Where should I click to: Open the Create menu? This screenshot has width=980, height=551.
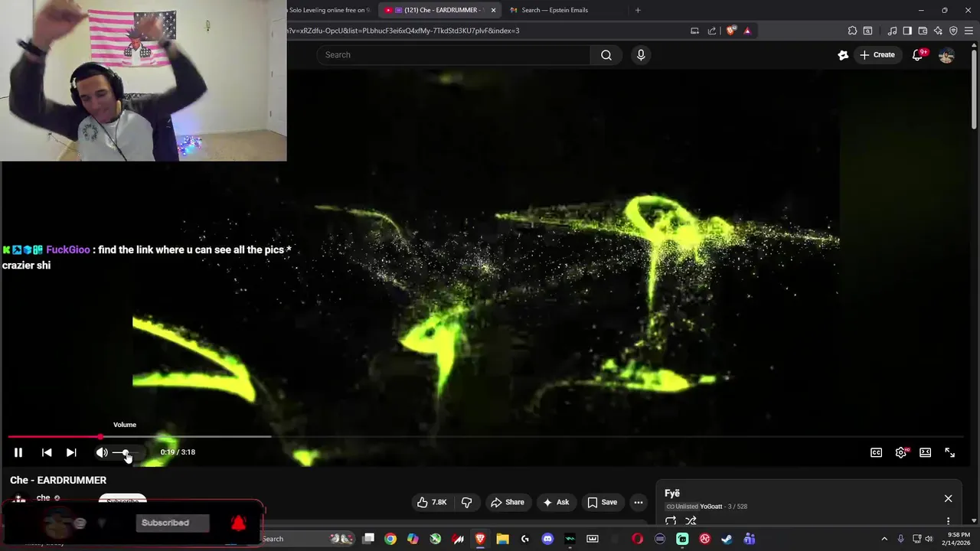(x=877, y=54)
